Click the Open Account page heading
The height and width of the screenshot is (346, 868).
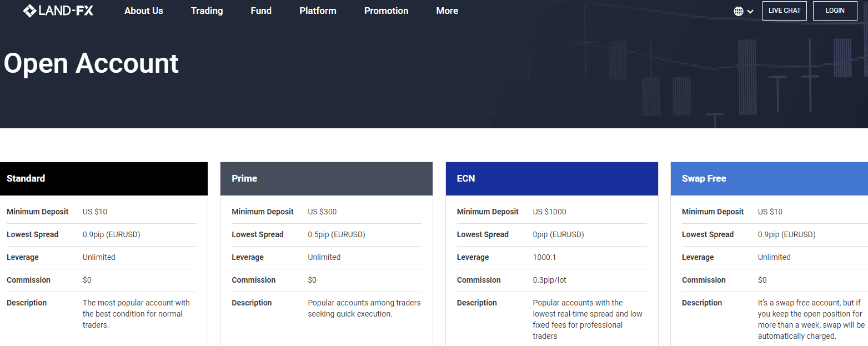(x=91, y=63)
